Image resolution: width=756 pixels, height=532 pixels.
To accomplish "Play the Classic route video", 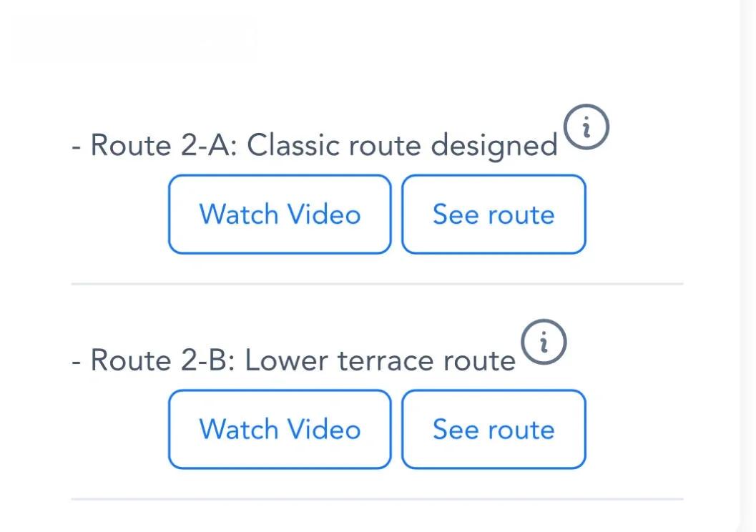I will [280, 215].
